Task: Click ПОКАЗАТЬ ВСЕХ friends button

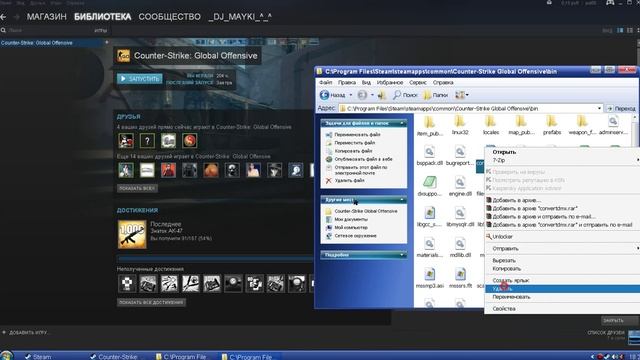Action: 137,189
